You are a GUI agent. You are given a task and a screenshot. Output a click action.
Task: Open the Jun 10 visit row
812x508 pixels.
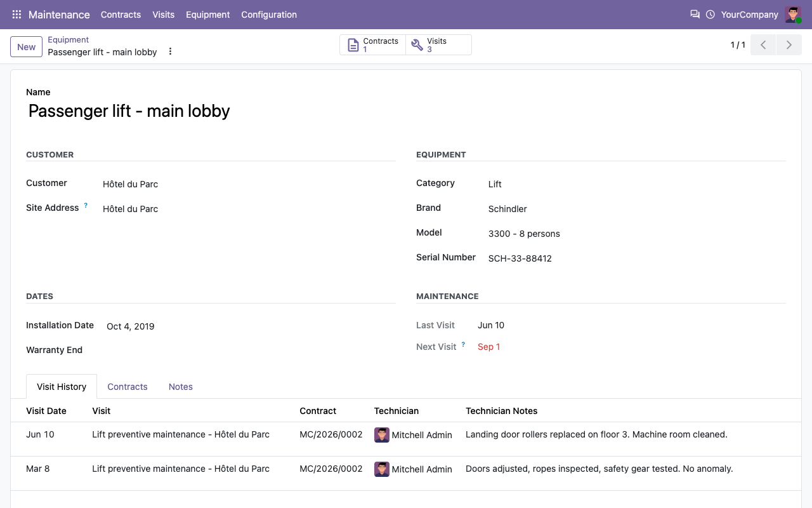(x=406, y=439)
